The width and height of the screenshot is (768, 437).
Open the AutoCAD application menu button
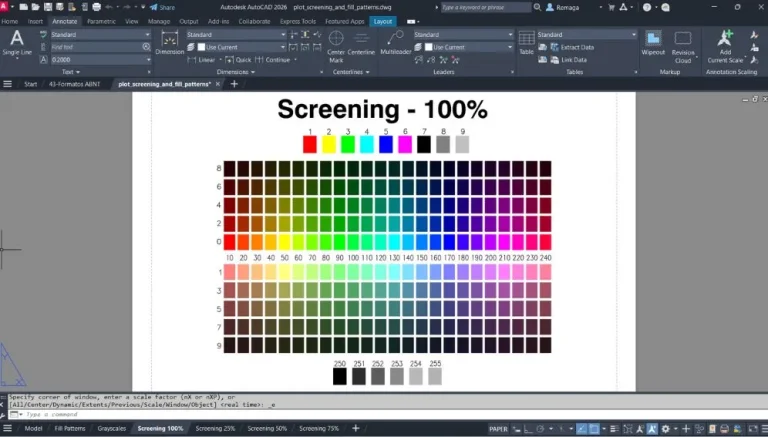click(4, 7)
